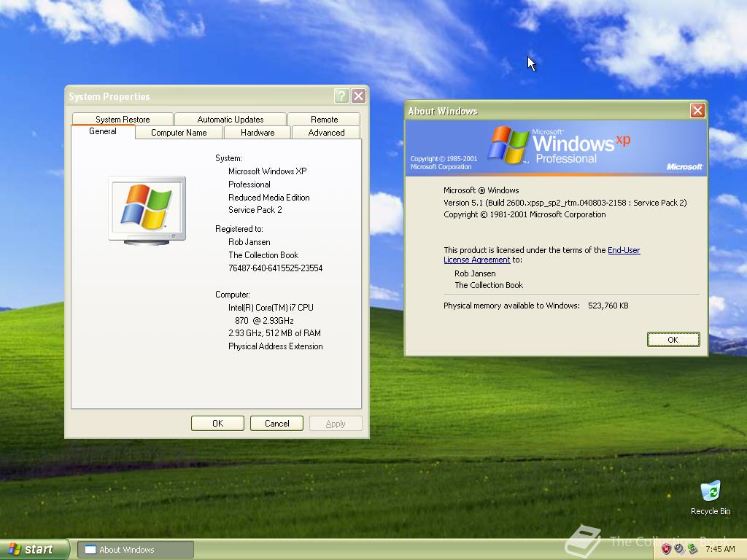Click the Version 5.1 build line
Screen dimensions: 747x560
pyautogui.click(x=565, y=203)
